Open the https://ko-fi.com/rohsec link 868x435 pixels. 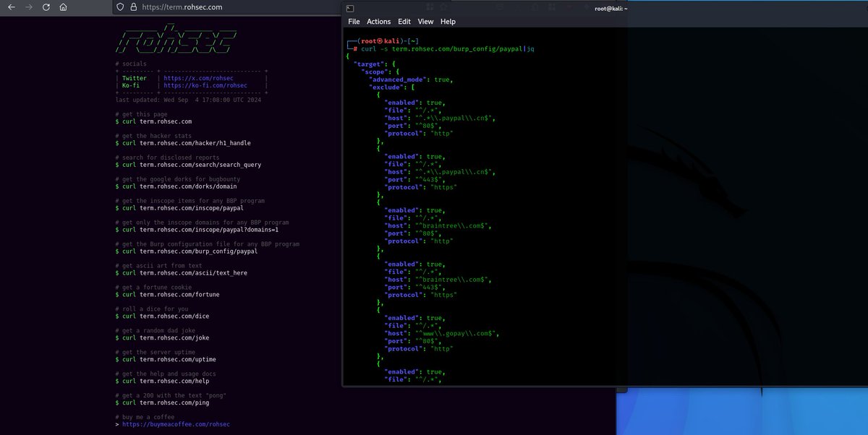[205, 85]
